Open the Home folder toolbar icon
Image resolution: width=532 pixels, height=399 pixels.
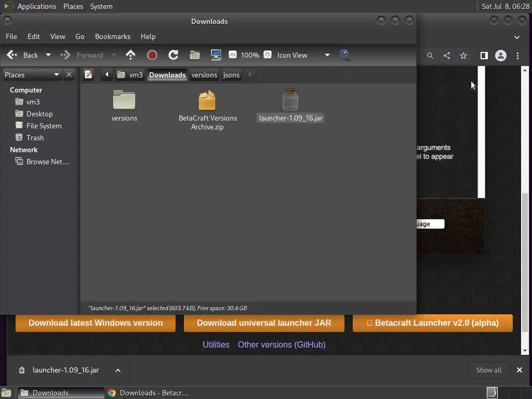[195, 55]
